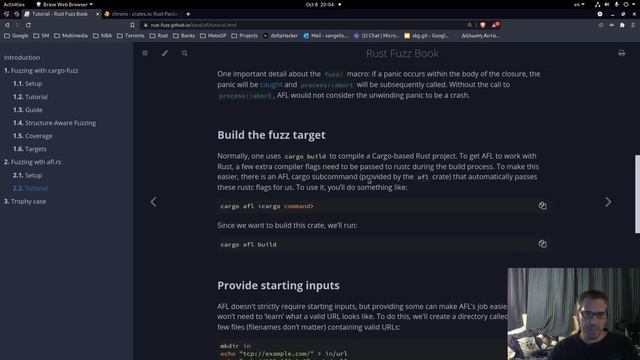
Task: Open skg.git Google bookmark
Action: 427,36
